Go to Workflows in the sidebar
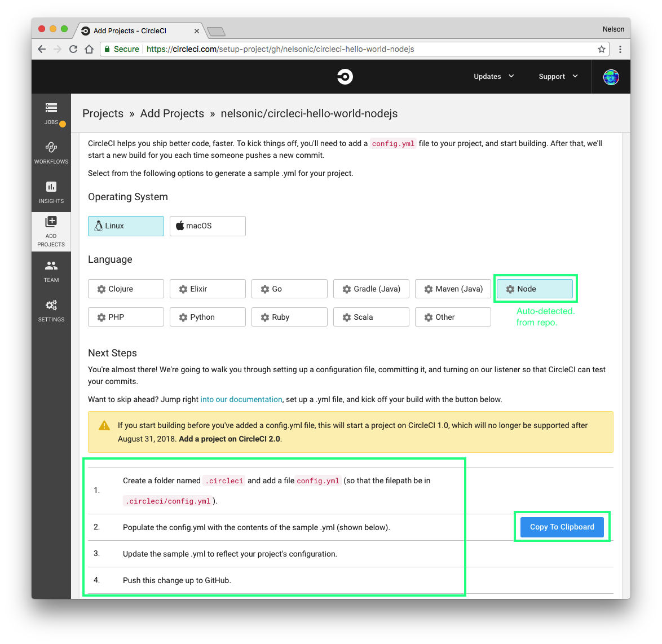The width and height of the screenshot is (662, 644). pos(51,148)
